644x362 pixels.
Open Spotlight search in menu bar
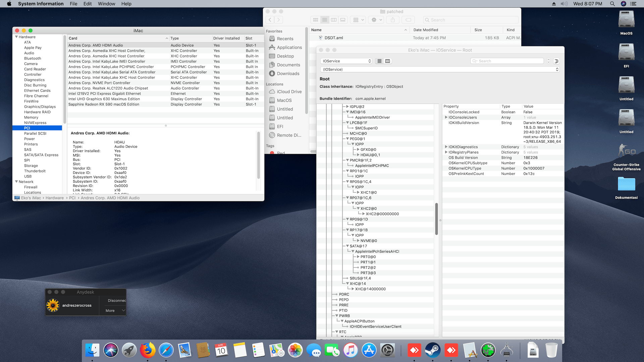(612, 4)
